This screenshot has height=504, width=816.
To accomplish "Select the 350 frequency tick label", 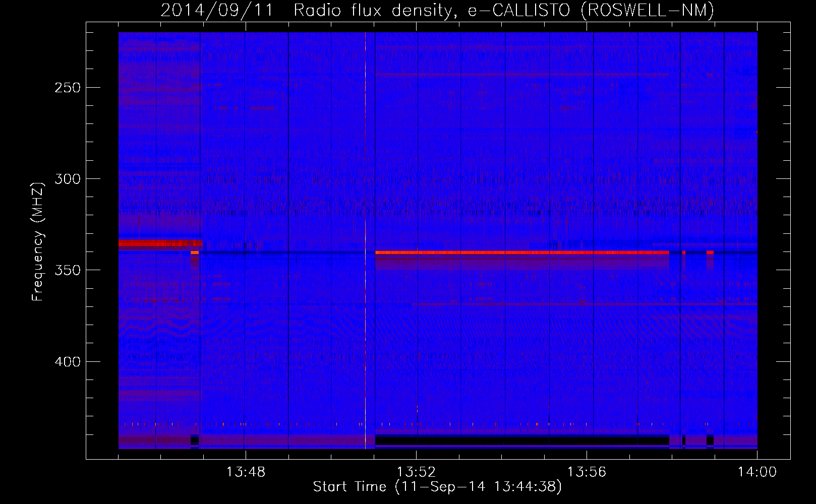I will click(68, 270).
